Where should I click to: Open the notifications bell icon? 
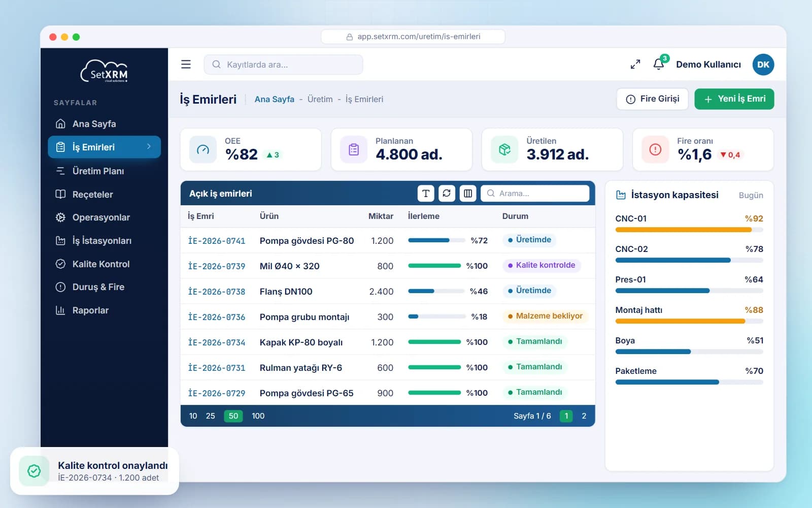659,64
